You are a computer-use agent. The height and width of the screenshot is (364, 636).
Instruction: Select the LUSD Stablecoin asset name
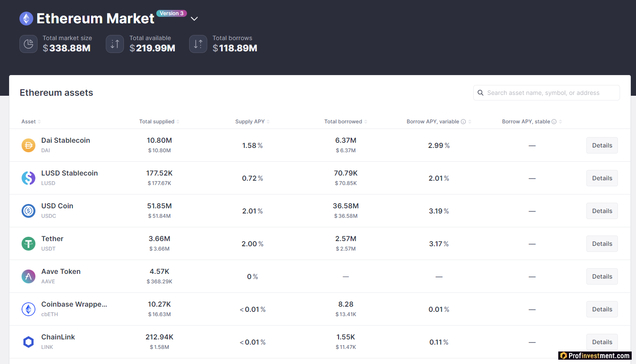70,173
